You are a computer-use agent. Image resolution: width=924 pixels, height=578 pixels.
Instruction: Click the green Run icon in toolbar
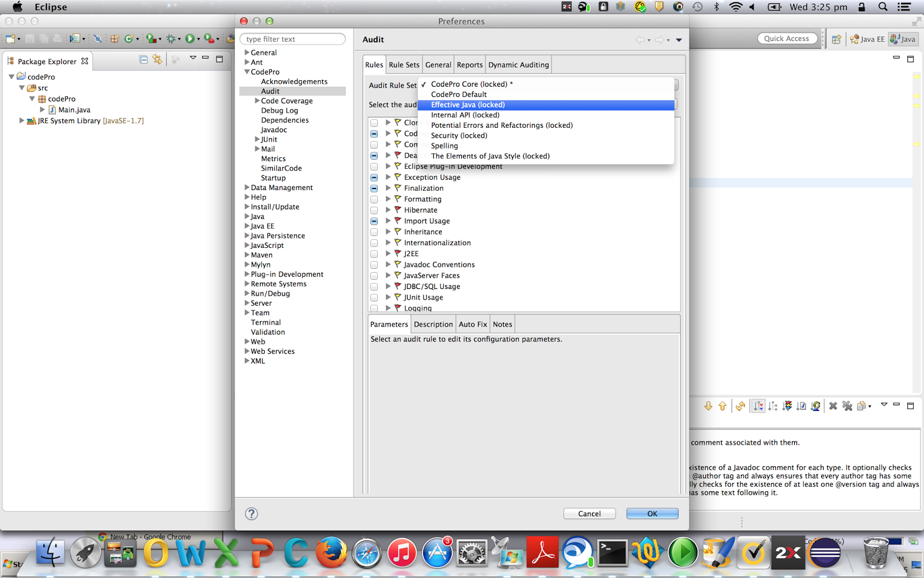point(189,39)
